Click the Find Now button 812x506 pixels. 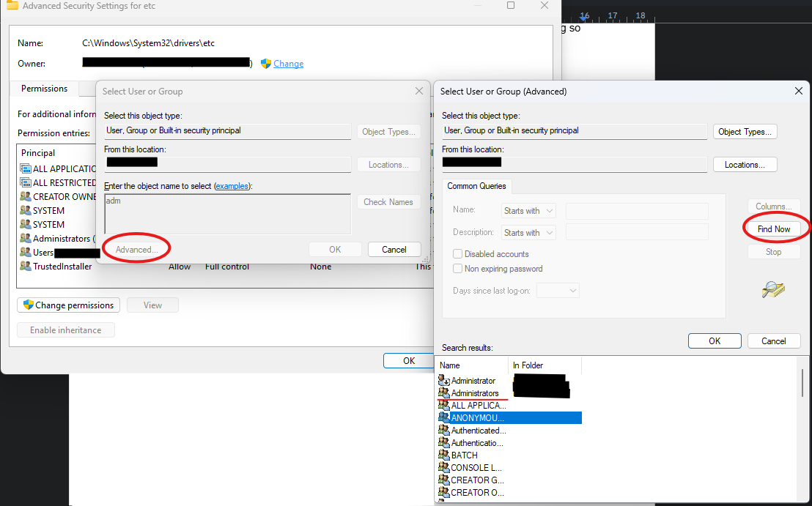774,228
